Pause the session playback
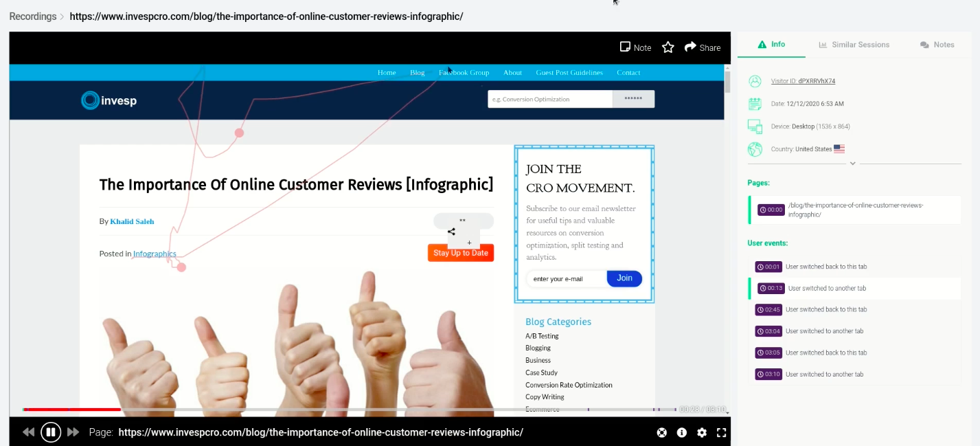 [50, 432]
